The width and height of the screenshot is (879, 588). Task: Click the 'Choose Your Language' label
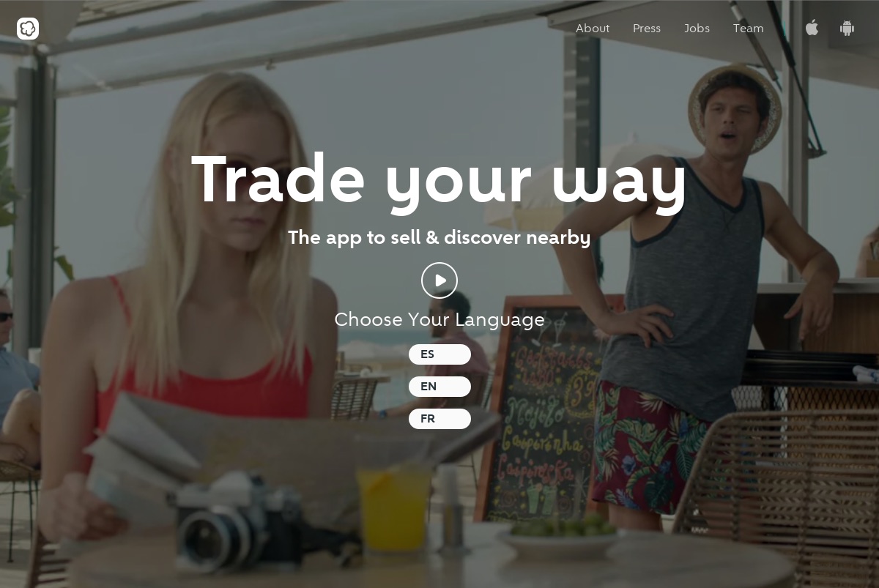pyautogui.click(x=439, y=320)
